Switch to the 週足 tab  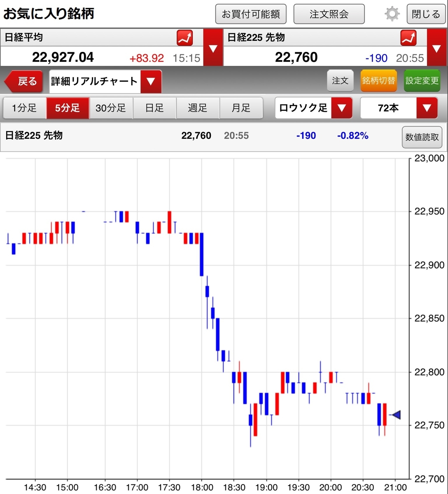point(198,108)
